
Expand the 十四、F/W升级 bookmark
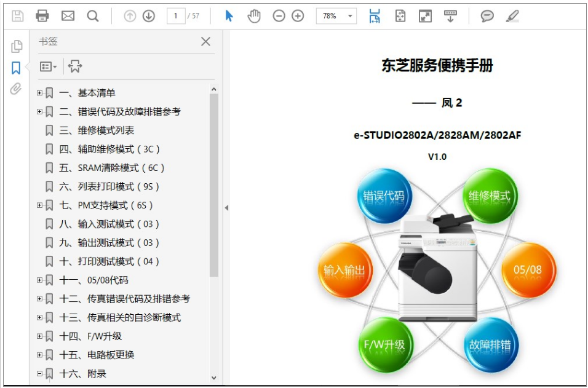(x=40, y=336)
